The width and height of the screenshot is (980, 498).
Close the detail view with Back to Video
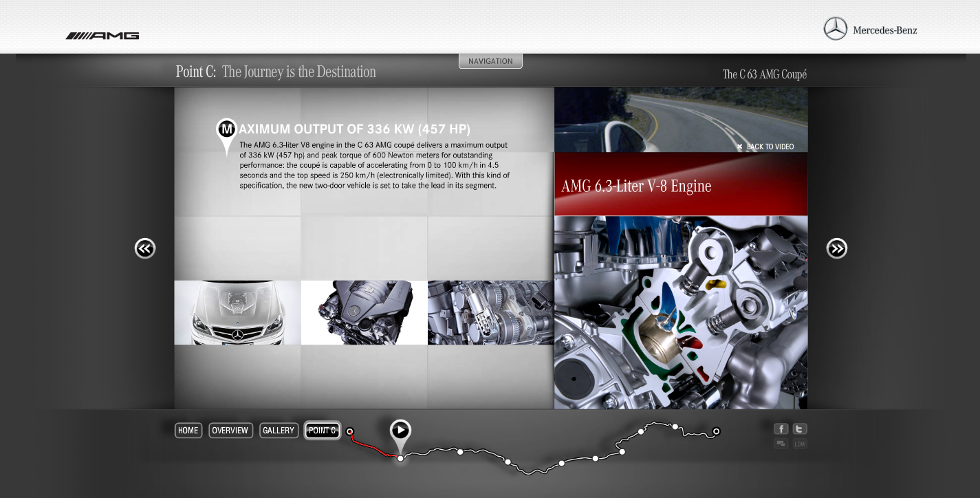[x=765, y=147]
